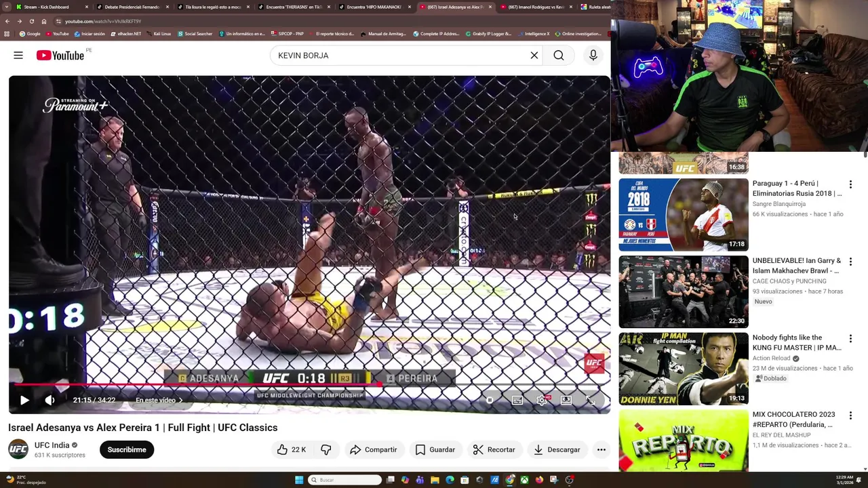Screen dimensions: 868x488
Task: Open the Kali Linux bookmark
Action: [x=159, y=34]
